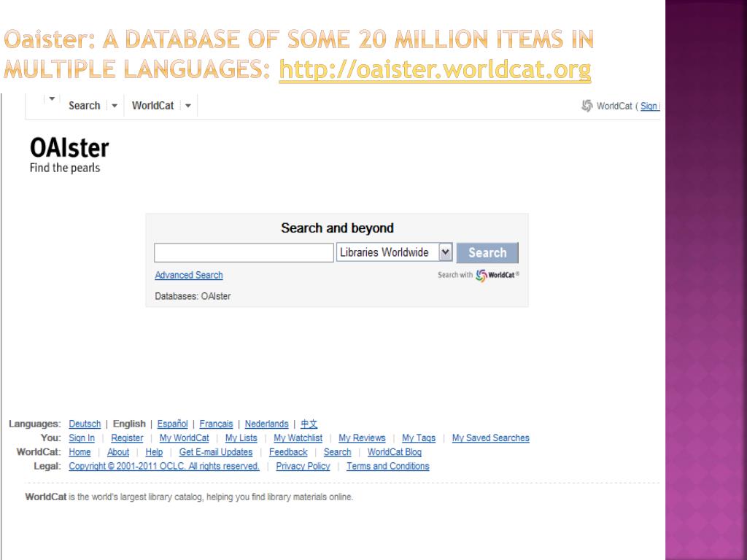Open My Watchlist link
The width and height of the screenshot is (747, 560).
point(298,438)
